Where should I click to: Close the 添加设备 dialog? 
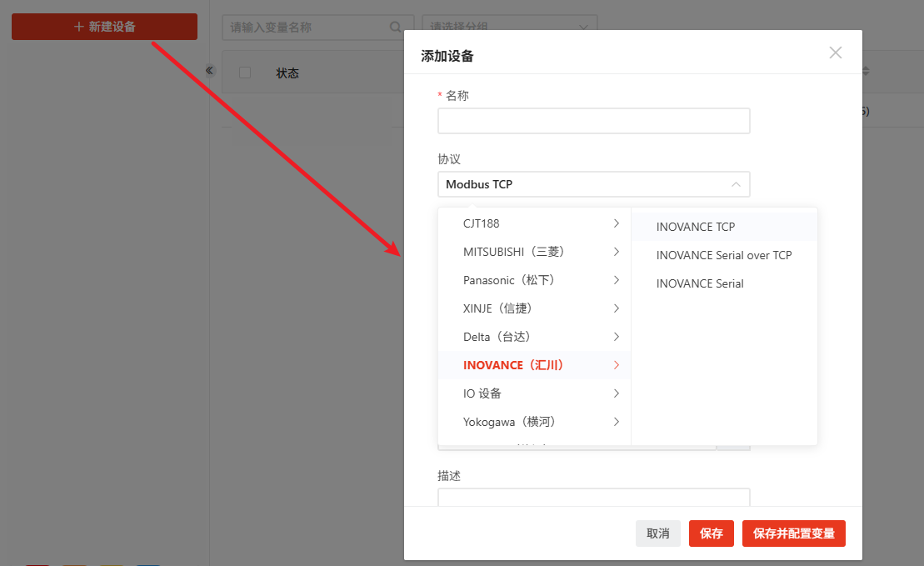[x=836, y=53]
